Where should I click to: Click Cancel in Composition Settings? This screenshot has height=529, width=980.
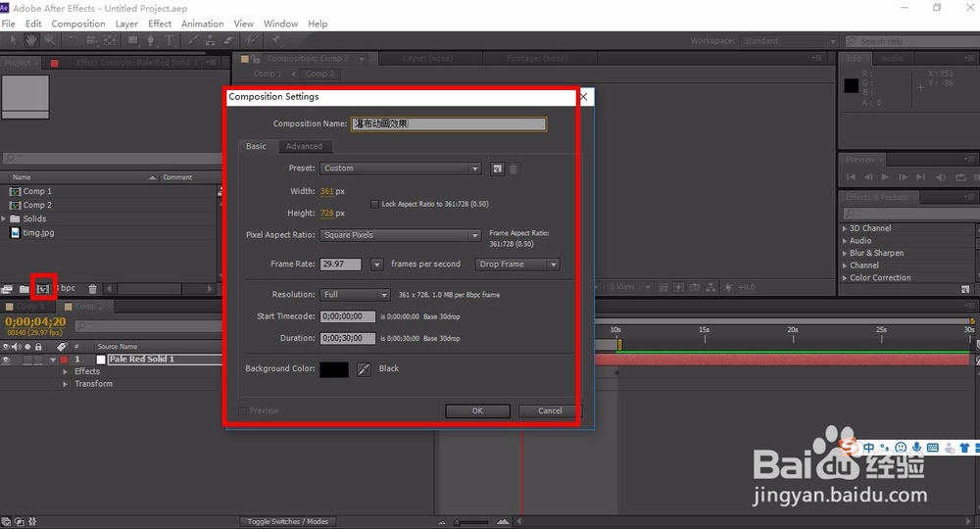[550, 411]
